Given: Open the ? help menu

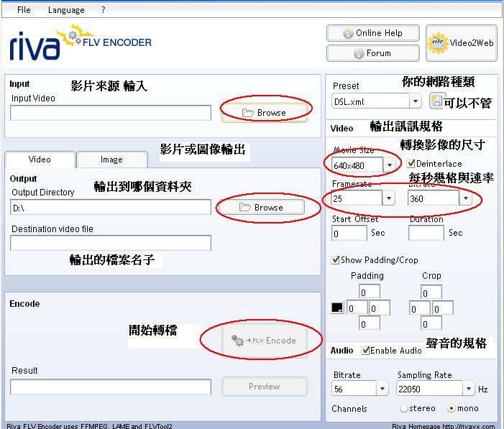Looking at the screenshot, I should pos(104,10).
